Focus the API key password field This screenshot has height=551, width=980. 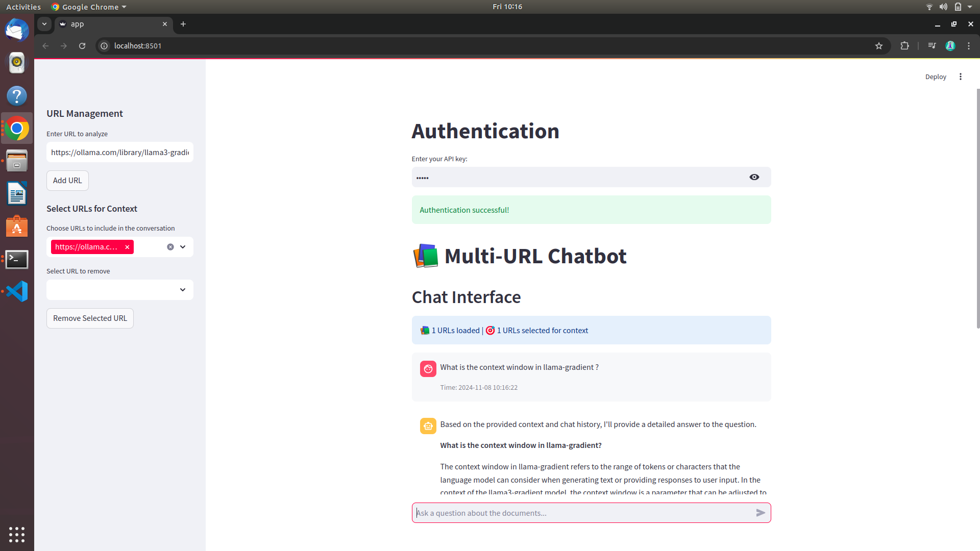pyautogui.click(x=577, y=177)
